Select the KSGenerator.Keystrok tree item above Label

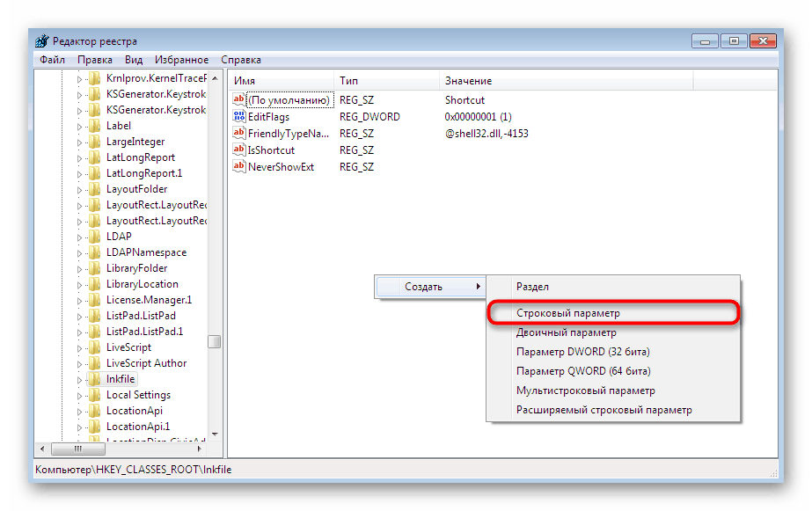(x=156, y=110)
